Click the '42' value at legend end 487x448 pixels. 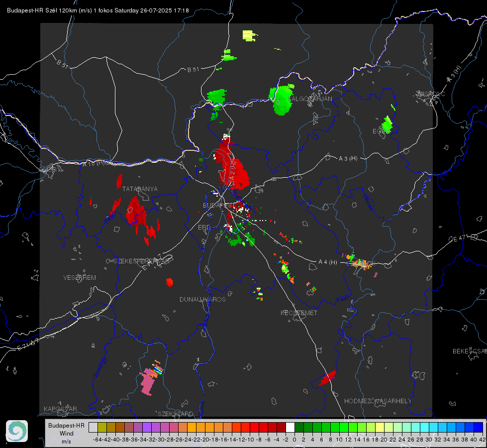(483, 440)
